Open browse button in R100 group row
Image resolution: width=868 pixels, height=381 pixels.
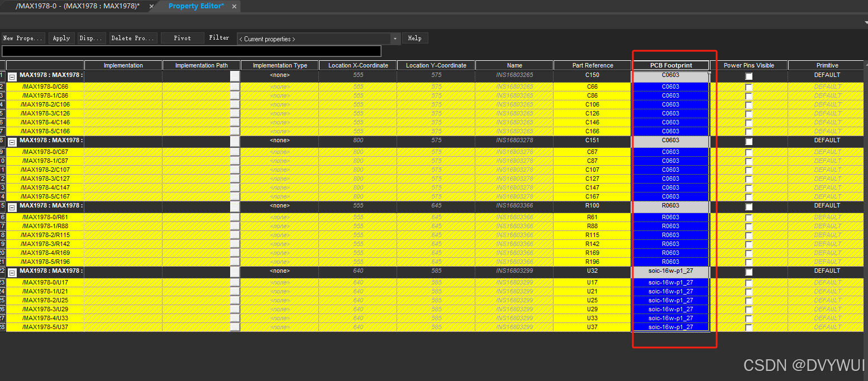pyautogui.click(x=235, y=206)
